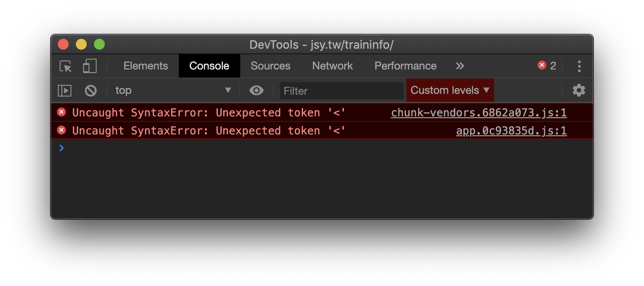This screenshot has width=644, height=286.
Task: Open the three-dot DevTools menu
Action: 579,66
